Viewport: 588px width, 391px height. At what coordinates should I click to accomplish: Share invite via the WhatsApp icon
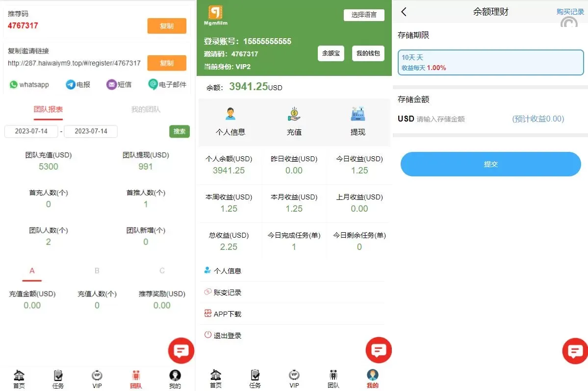tap(14, 85)
